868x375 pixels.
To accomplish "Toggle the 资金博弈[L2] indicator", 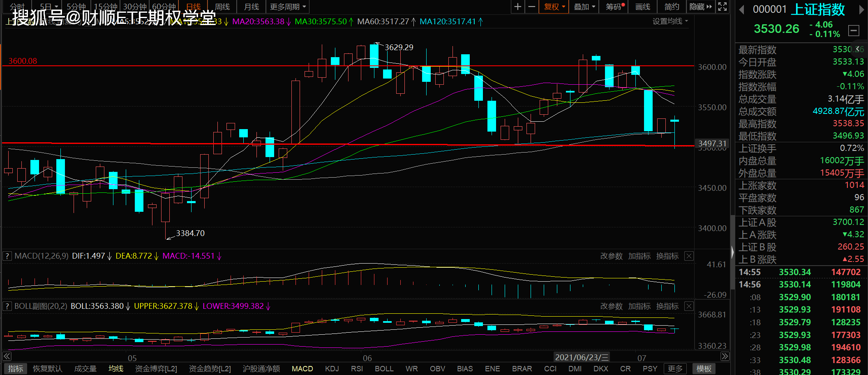I will point(156,368).
